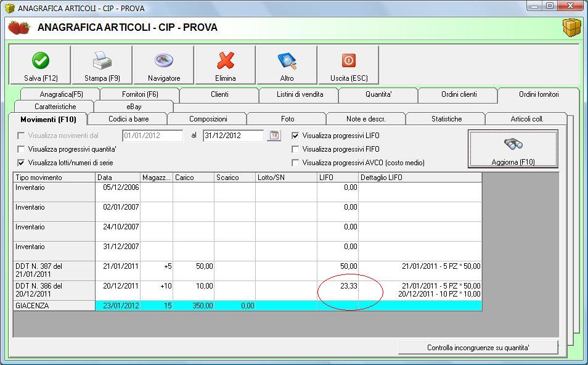This screenshot has width=588, height=365.
Task: Open Listini di vendita tab
Action: 300,94
